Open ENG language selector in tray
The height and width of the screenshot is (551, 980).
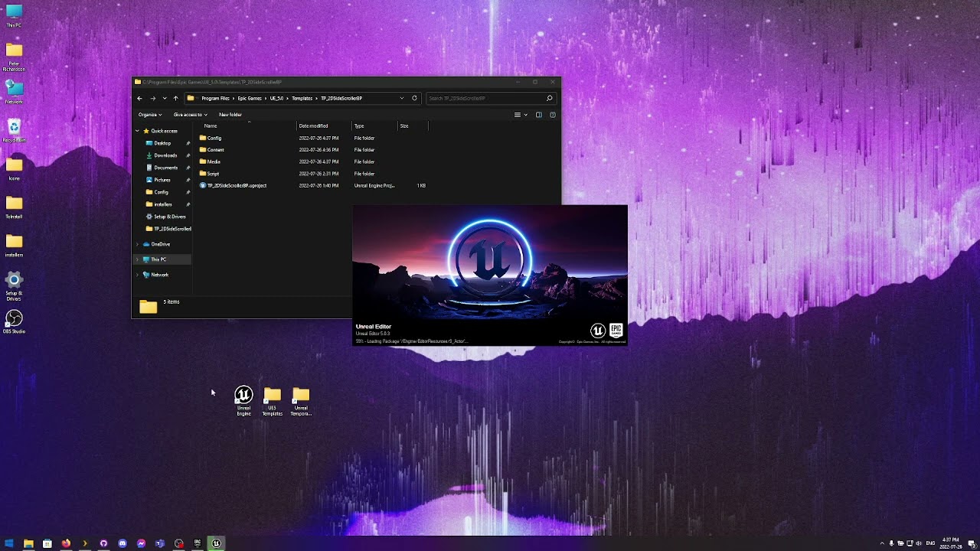pyautogui.click(x=930, y=543)
